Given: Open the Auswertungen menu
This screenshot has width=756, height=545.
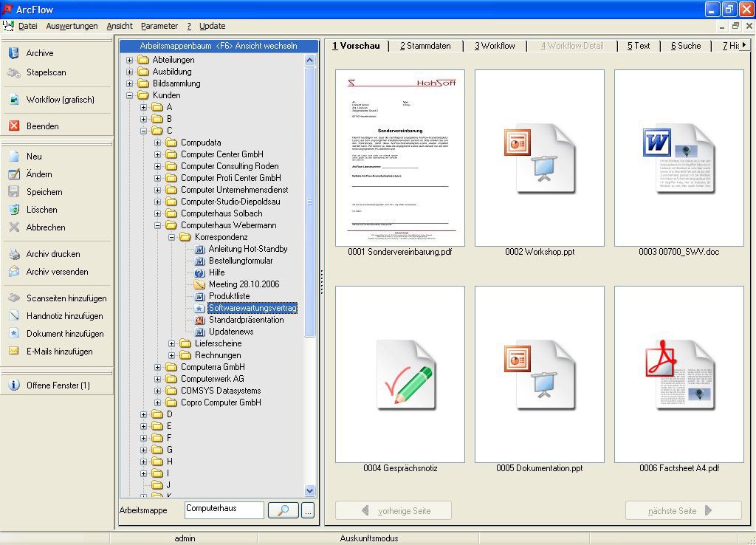Looking at the screenshot, I should point(72,26).
